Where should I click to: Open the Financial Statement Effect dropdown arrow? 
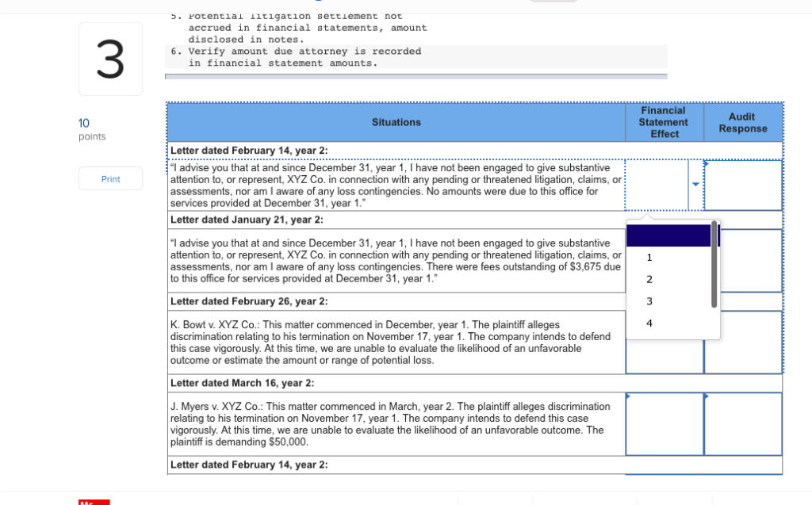coord(695,184)
